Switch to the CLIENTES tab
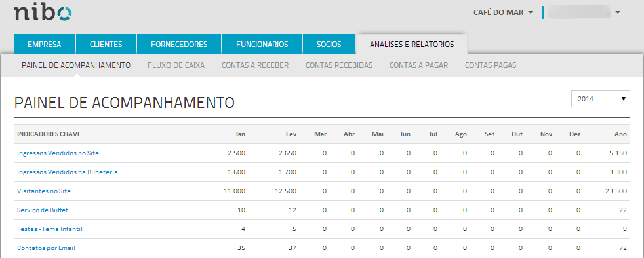This screenshot has height=258, width=644. click(x=106, y=45)
